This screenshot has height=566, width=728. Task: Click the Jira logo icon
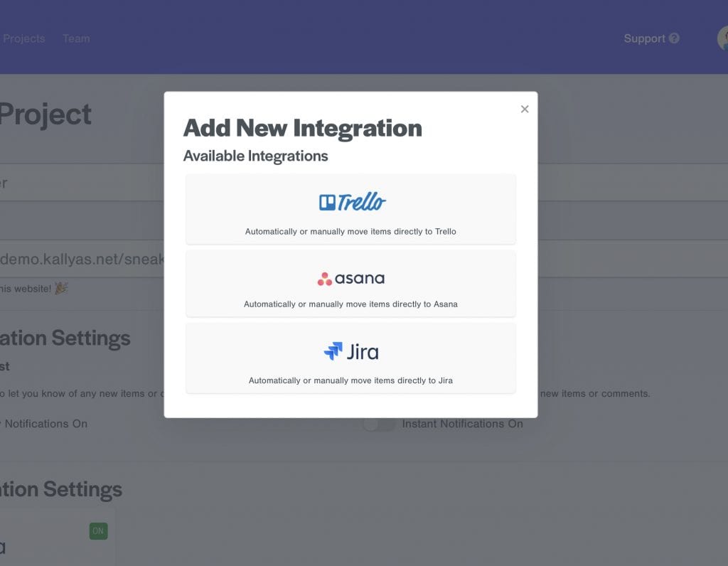(x=351, y=351)
